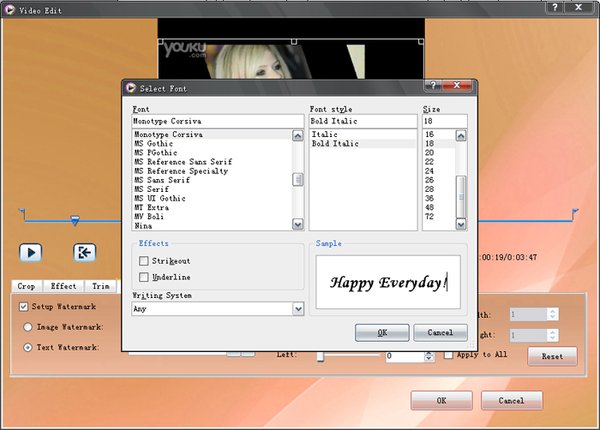The image size is (600, 430).
Task: Switch to the Effect tab
Action: (64, 286)
